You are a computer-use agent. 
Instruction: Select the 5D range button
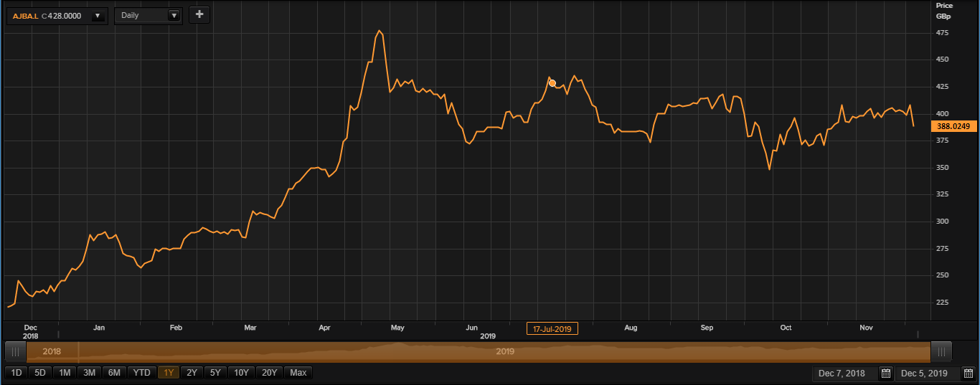point(40,373)
